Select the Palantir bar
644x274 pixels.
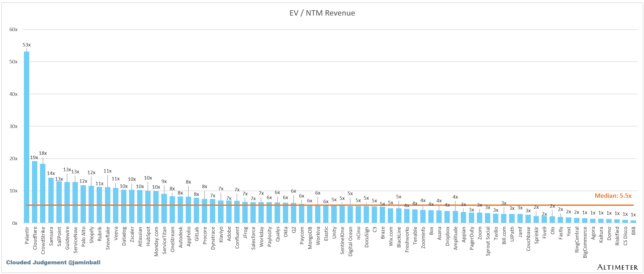point(27,137)
